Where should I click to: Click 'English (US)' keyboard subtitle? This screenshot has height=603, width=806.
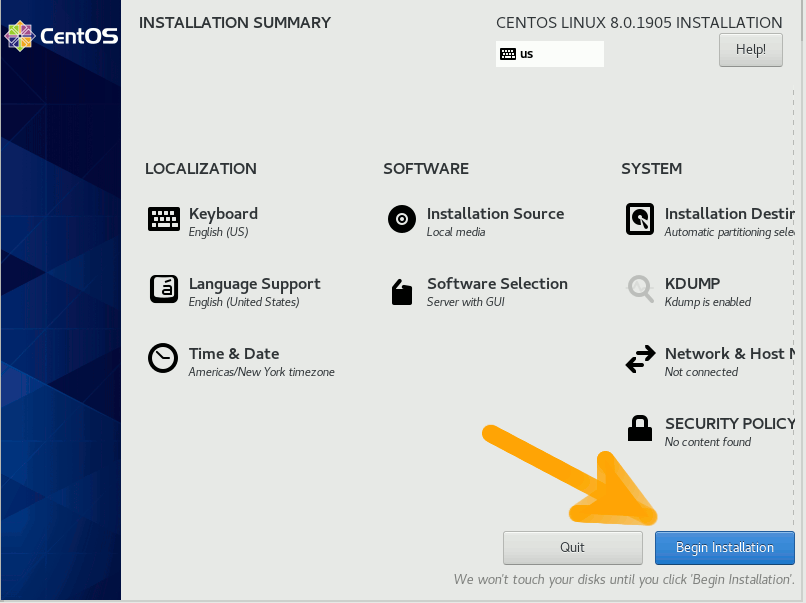218,232
